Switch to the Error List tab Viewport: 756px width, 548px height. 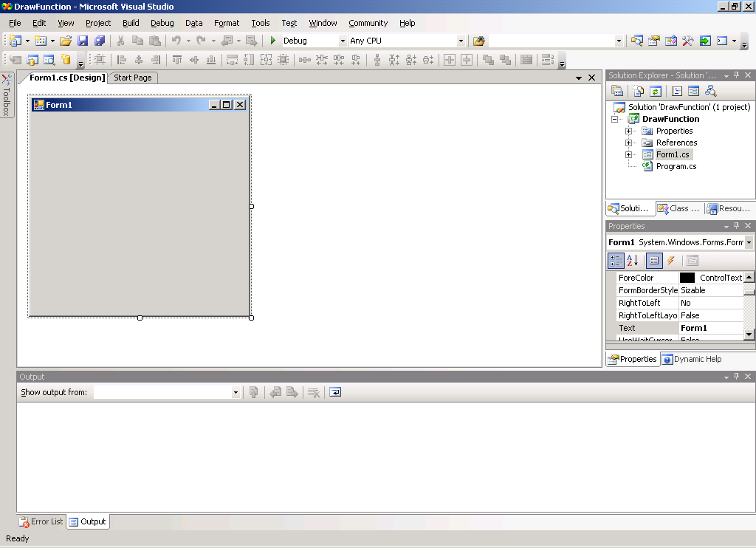(41, 521)
